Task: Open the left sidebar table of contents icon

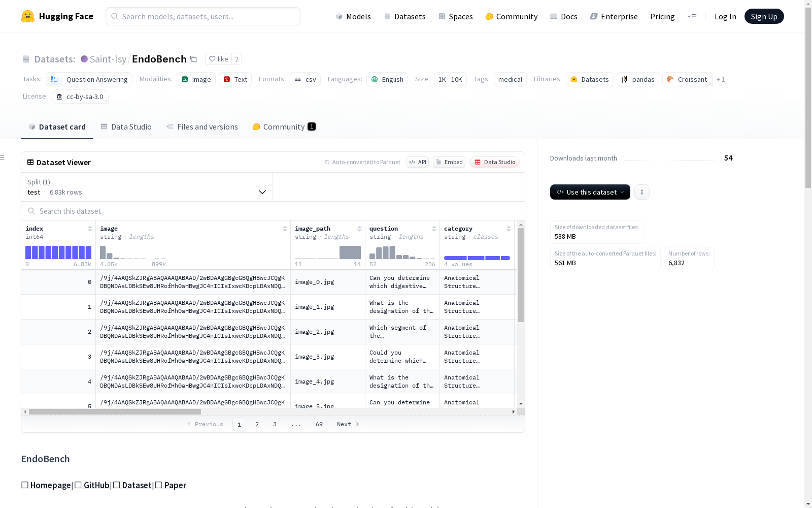Action: click(2, 157)
